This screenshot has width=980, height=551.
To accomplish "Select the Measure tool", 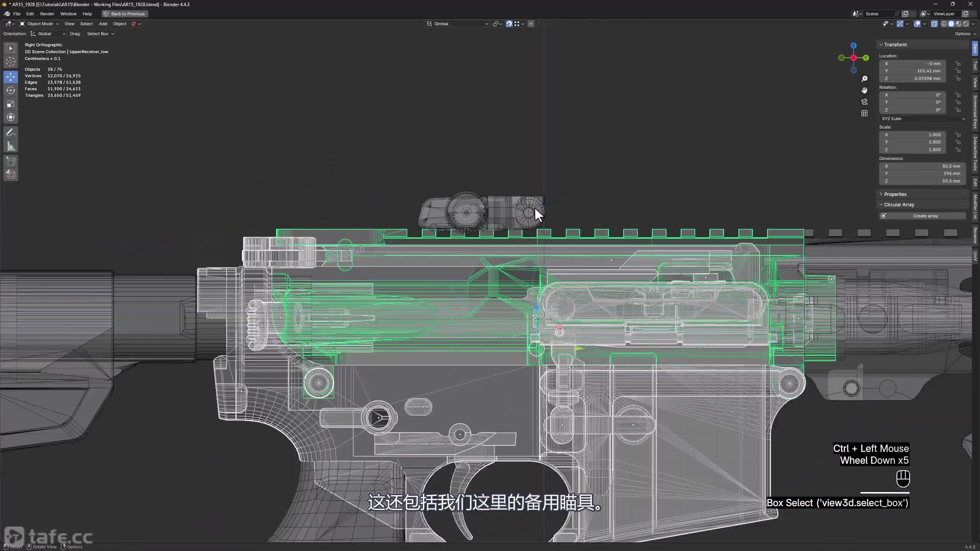I will [x=11, y=146].
